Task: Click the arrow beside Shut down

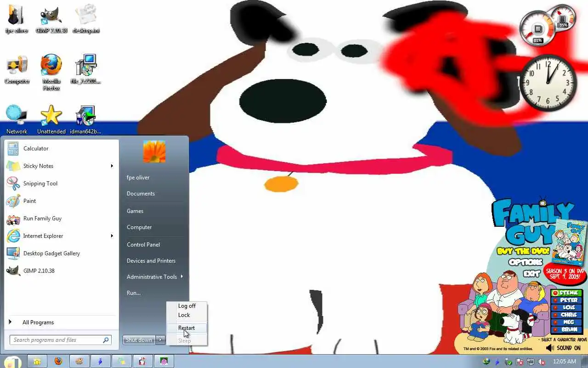Action: 160,340
